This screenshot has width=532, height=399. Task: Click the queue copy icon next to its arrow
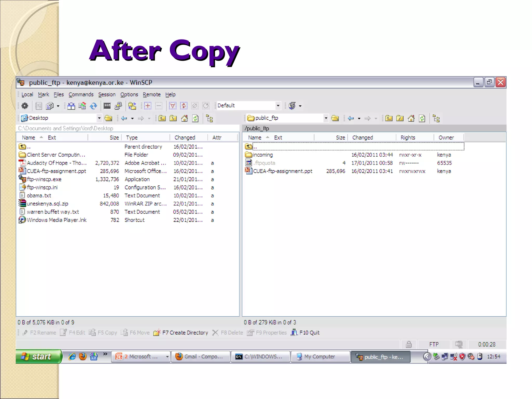(49, 106)
